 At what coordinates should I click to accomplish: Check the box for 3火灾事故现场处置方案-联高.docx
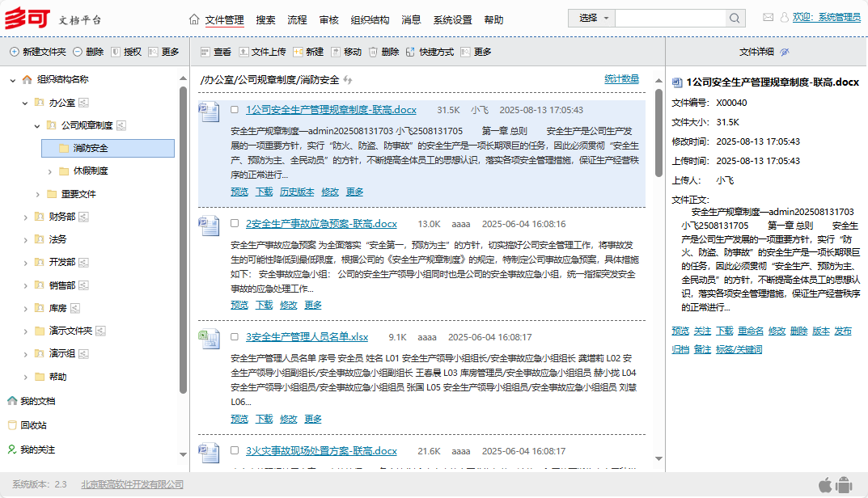[235, 450]
